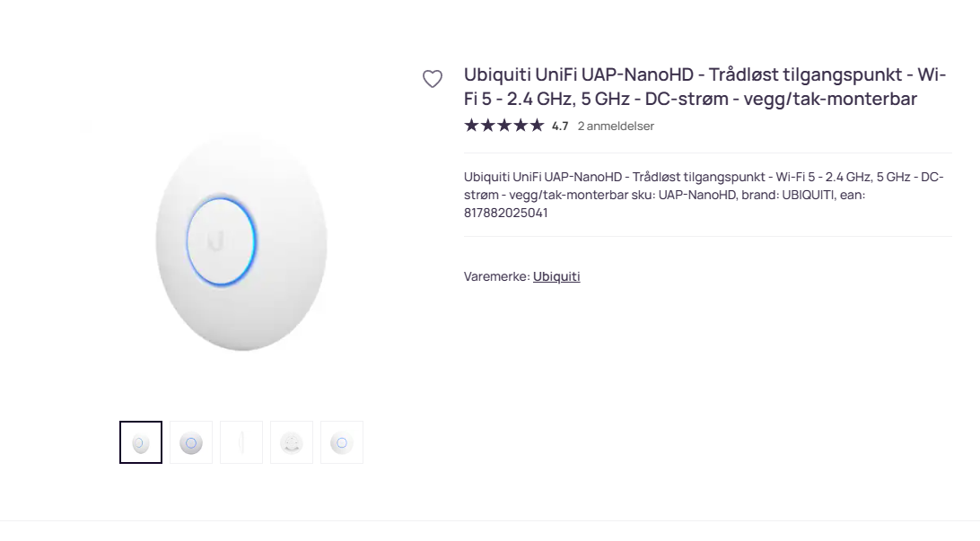The width and height of the screenshot is (980, 541).
Task: Show the back mounting view thumbnail
Action: click(x=292, y=442)
